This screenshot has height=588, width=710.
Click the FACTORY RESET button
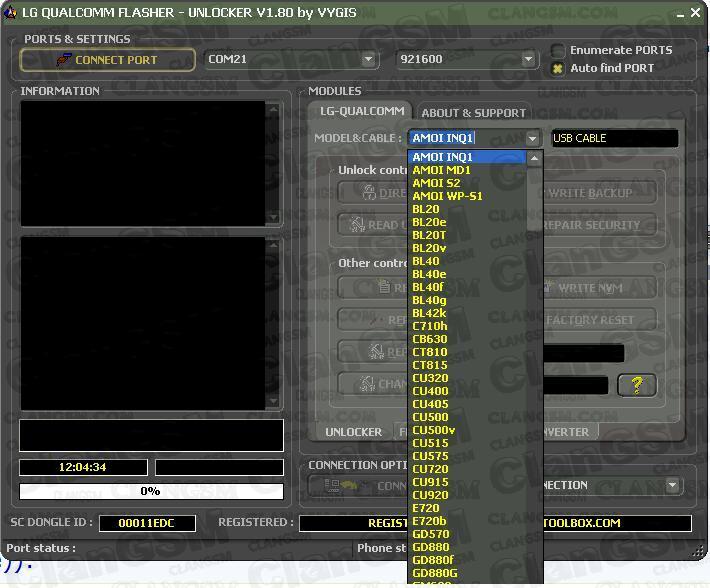[599, 320]
